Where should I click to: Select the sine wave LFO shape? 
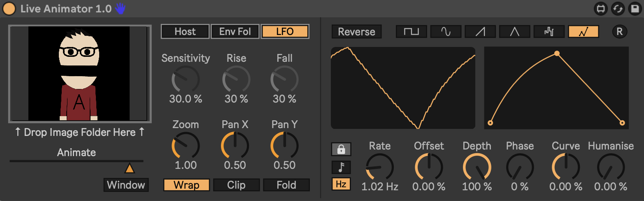[x=446, y=32]
